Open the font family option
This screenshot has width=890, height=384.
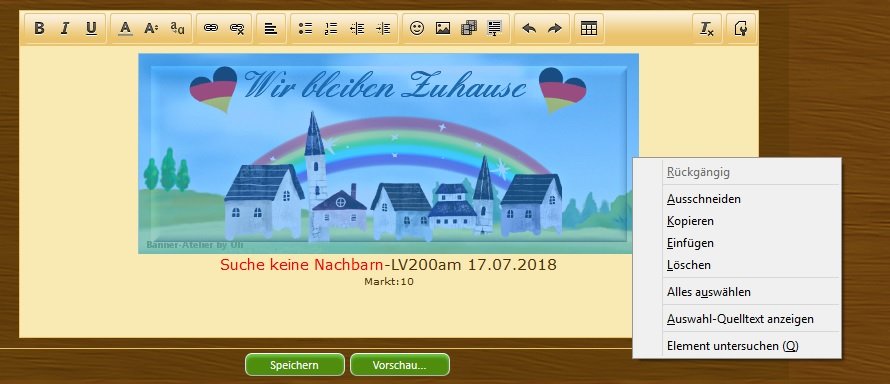(178, 28)
